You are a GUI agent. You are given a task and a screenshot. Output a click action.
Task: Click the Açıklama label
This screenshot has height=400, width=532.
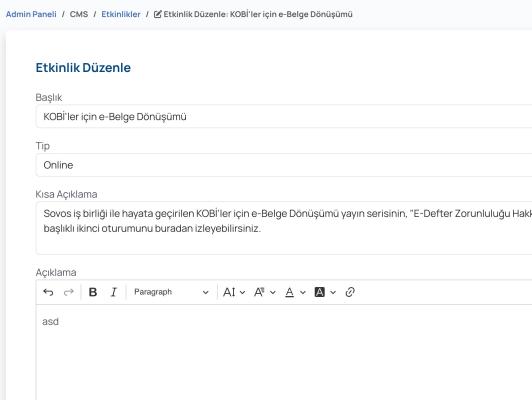[x=56, y=272]
